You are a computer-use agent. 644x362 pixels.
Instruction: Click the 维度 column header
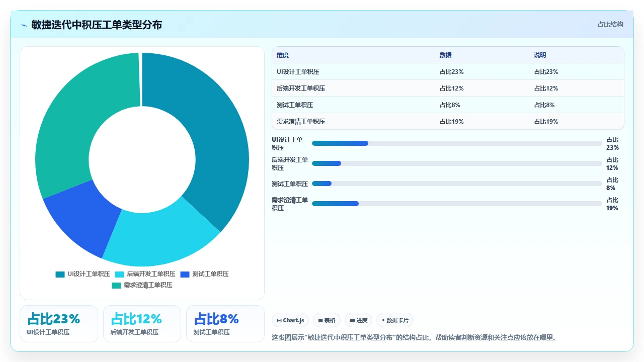tap(283, 55)
